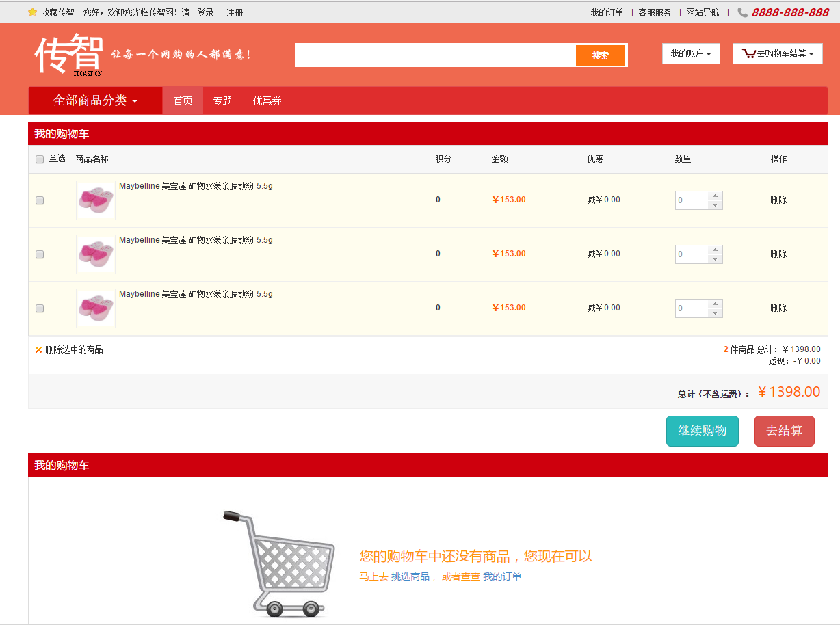This screenshot has height=625, width=840.
Task: Increase quantity in the second product row
Action: 716,250
